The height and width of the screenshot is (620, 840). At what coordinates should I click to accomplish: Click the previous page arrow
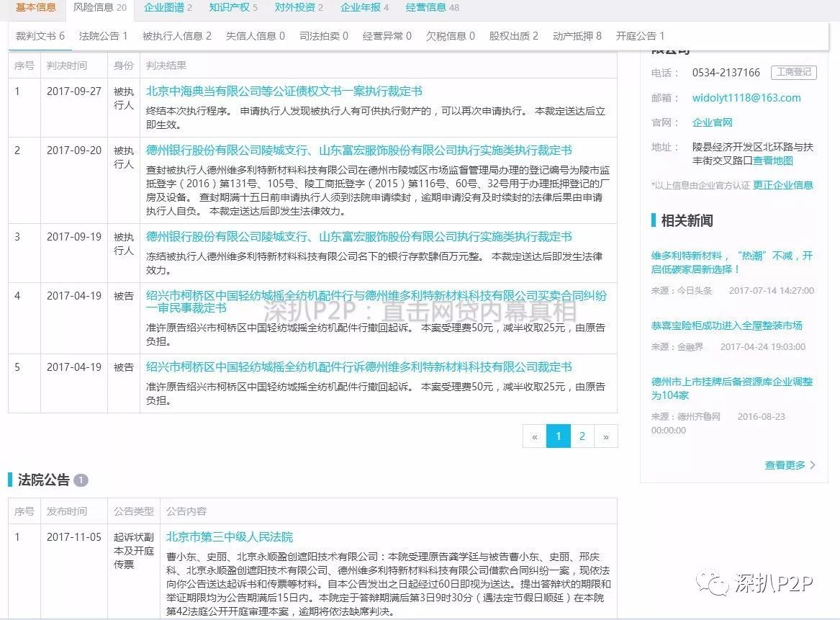[534, 436]
